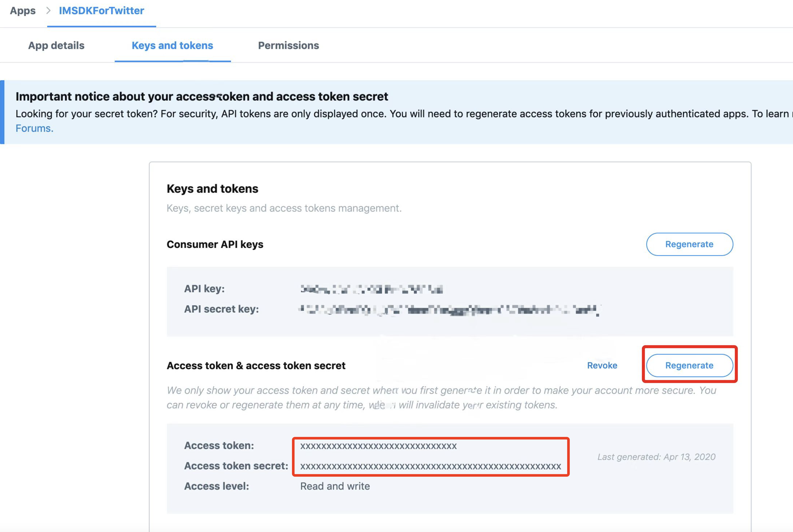This screenshot has height=532, width=793.
Task: Regenerate the access token and secret
Action: pos(689,365)
